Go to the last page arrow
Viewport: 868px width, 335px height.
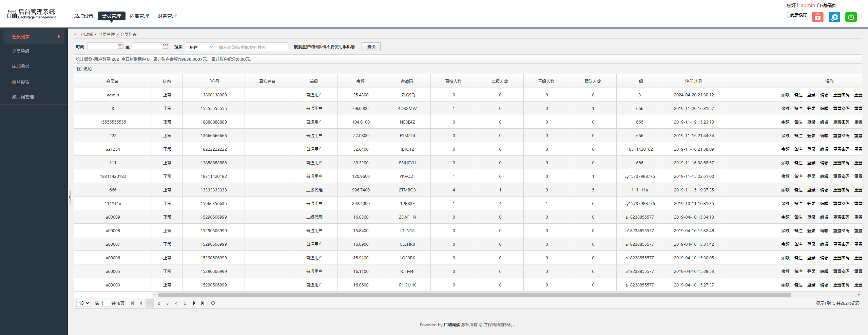click(203, 303)
